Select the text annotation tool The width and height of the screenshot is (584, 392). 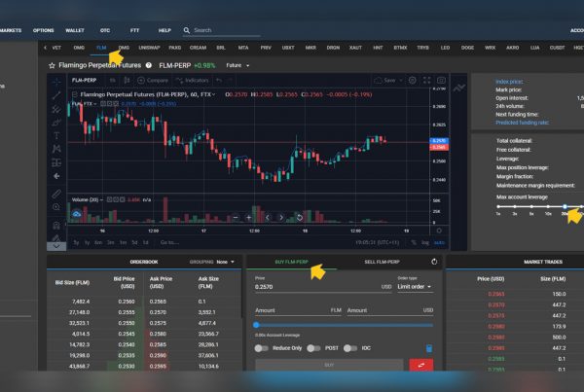(x=56, y=135)
